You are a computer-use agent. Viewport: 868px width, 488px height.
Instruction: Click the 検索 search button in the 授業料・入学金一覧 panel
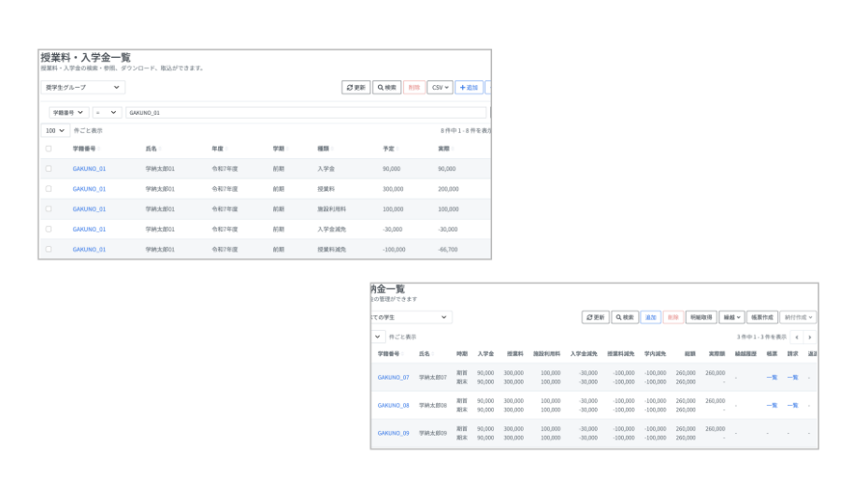pyautogui.click(x=386, y=87)
